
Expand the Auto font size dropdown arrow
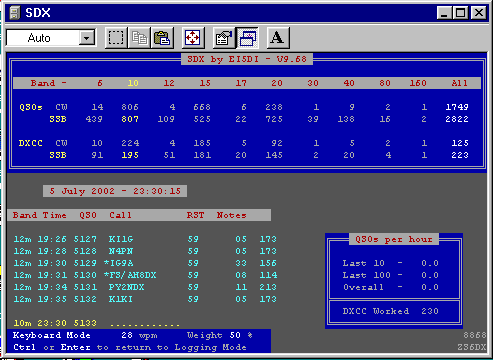[x=86, y=38]
